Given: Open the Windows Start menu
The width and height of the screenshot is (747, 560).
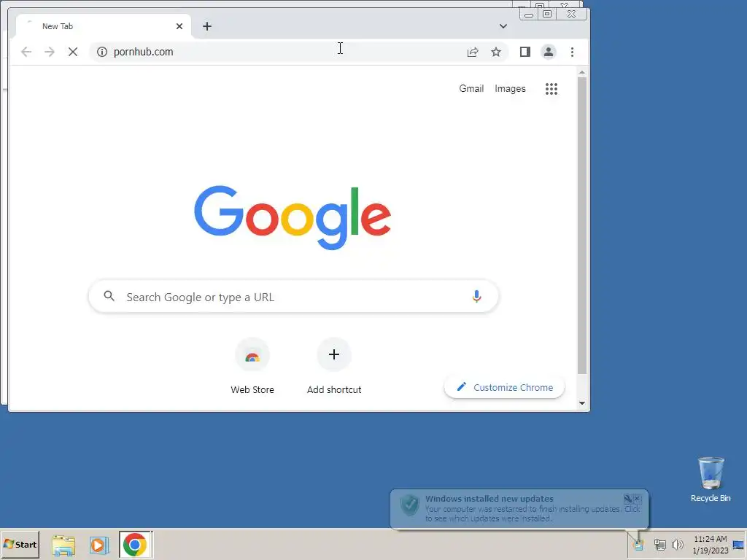Looking at the screenshot, I should (20, 544).
